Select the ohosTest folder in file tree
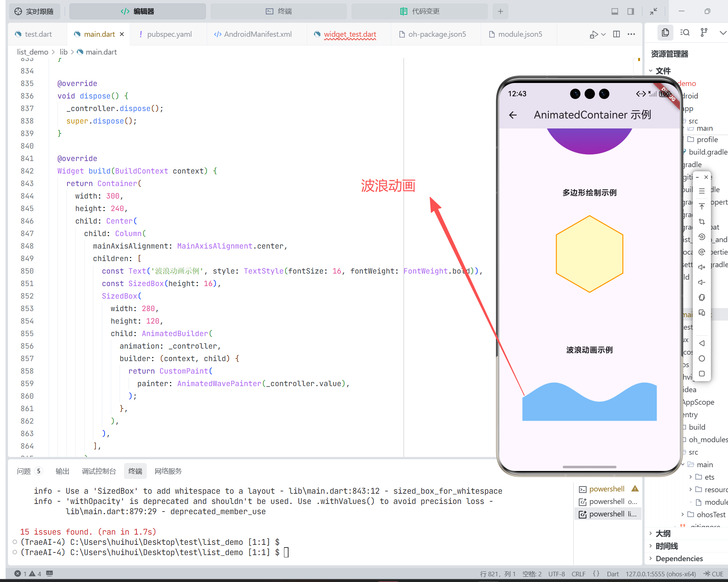 pyautogui.click(x=711, y=515)
